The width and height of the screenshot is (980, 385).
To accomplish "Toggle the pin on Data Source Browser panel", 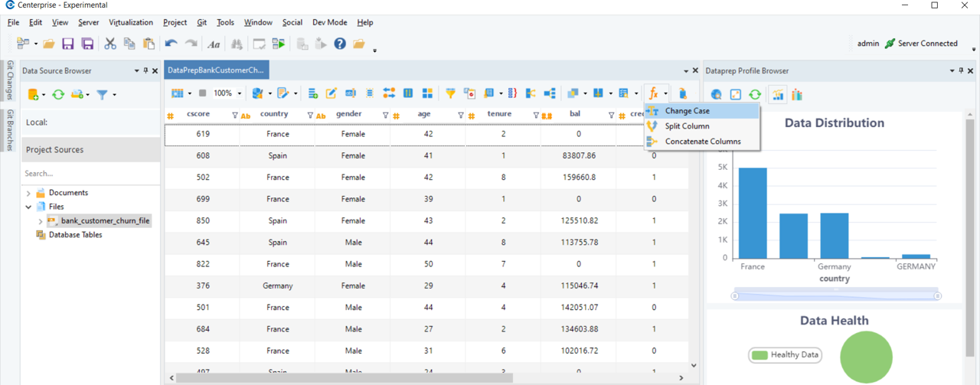I will pos(145,70).
